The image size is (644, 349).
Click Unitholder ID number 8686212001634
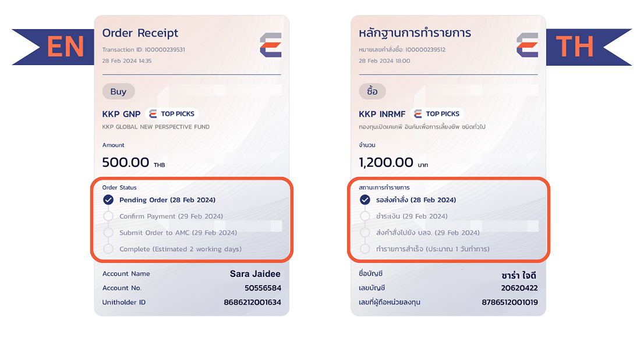coord(252,302)
